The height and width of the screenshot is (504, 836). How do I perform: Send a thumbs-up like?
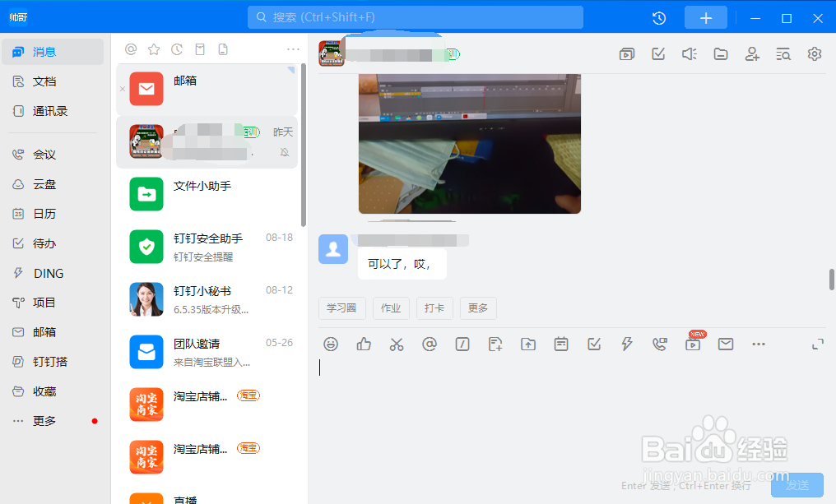(364, 344)
